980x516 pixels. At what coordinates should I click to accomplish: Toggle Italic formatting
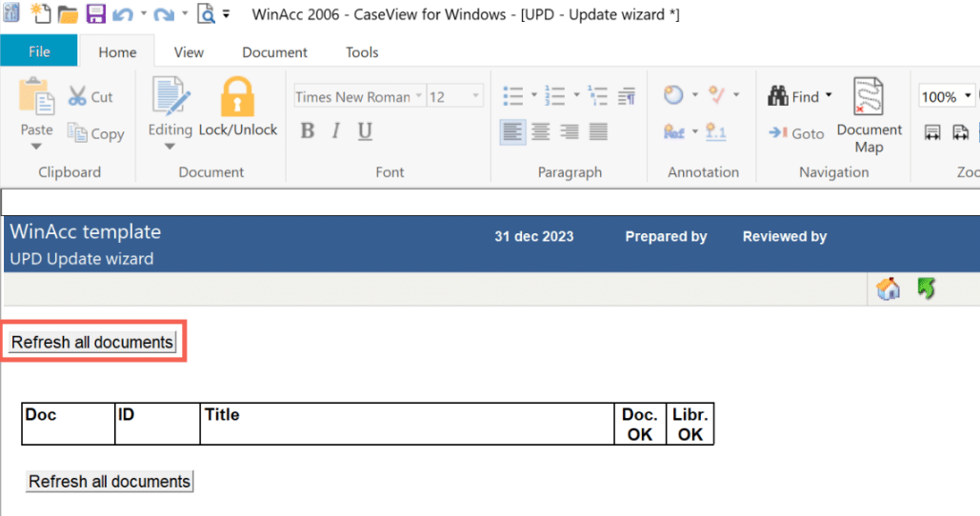336,131
